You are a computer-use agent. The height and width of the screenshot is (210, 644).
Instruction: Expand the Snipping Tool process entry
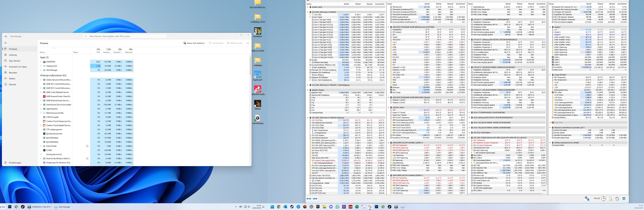coord(41,66)
